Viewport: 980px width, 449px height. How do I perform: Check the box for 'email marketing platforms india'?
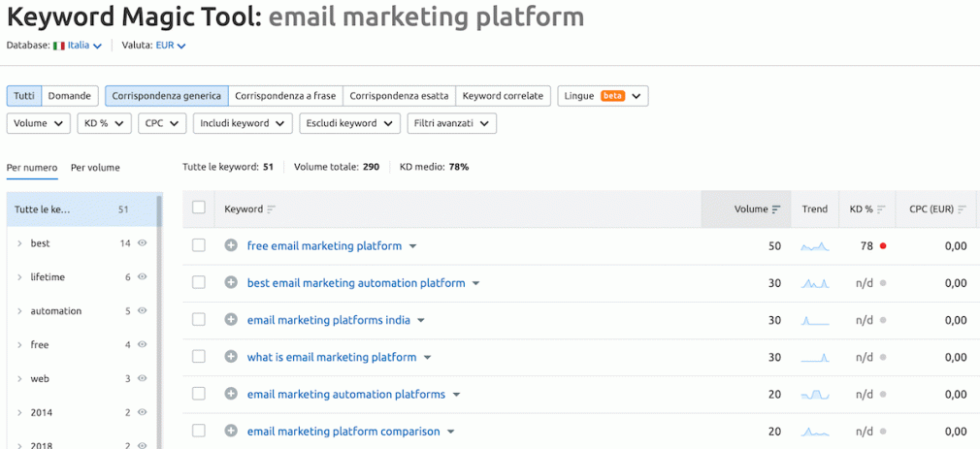pos(199,320)
